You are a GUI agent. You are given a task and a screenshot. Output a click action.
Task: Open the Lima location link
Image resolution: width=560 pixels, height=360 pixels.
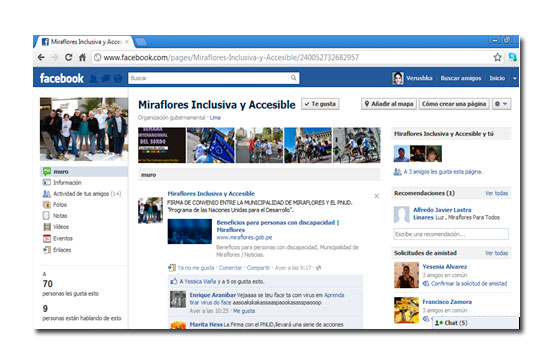215,118
